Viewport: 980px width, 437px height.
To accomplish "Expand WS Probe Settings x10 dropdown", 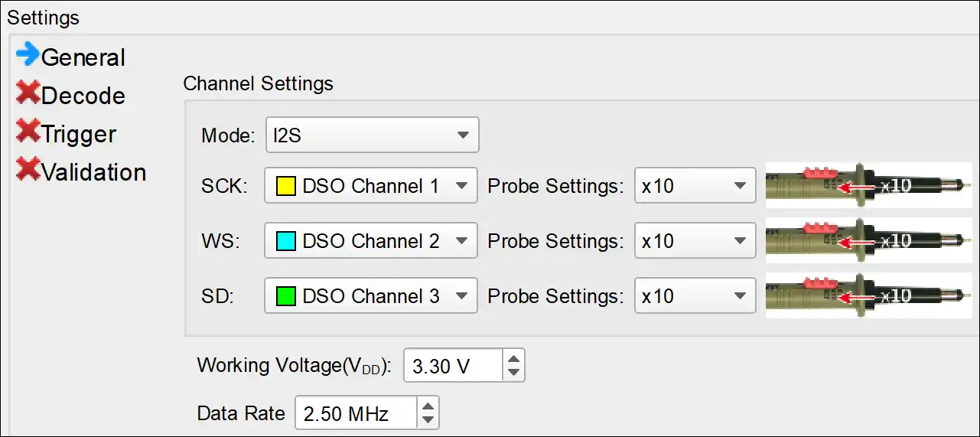I will [x=695, y=241].
